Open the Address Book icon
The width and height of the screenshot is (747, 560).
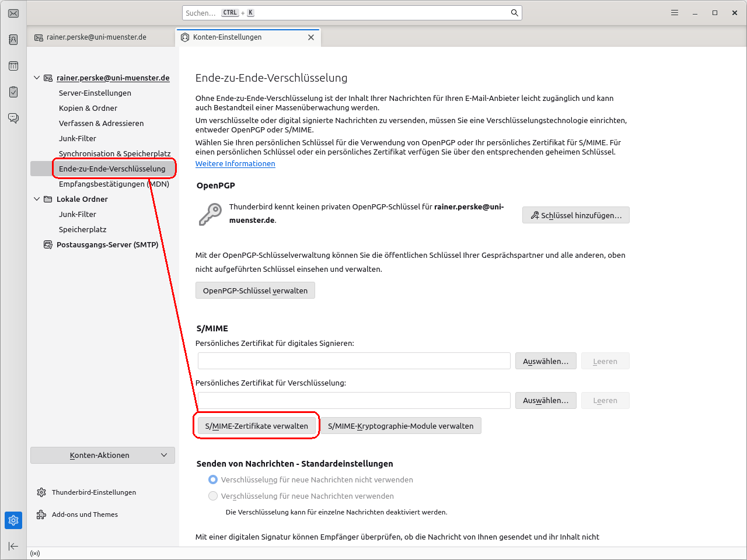click(13, 40)
